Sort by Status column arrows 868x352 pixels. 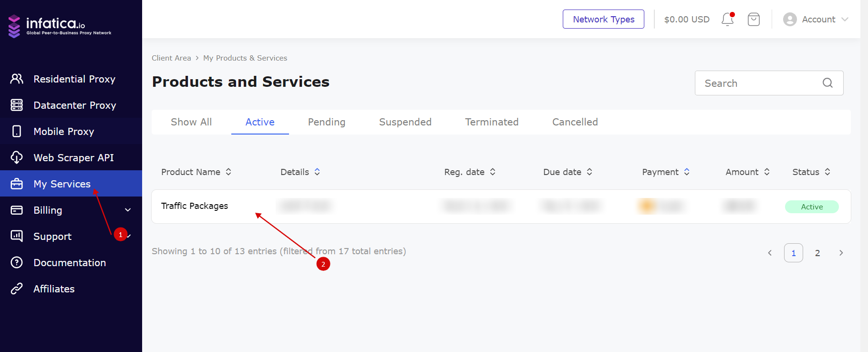[827, 172]
